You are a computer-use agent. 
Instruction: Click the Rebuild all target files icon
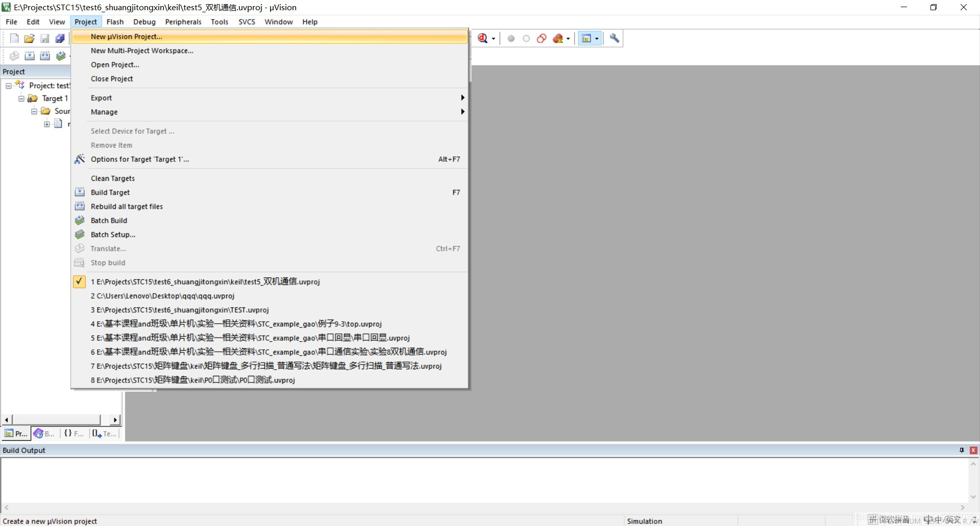pos(80,206)
